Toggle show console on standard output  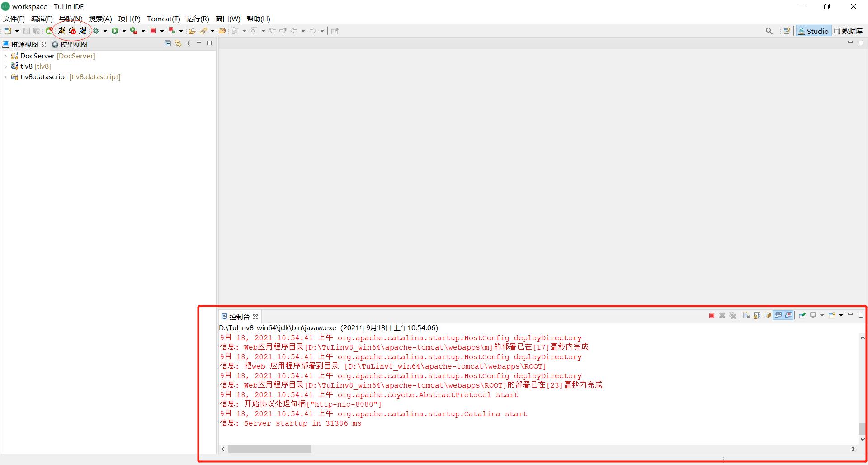click(778, 315)
